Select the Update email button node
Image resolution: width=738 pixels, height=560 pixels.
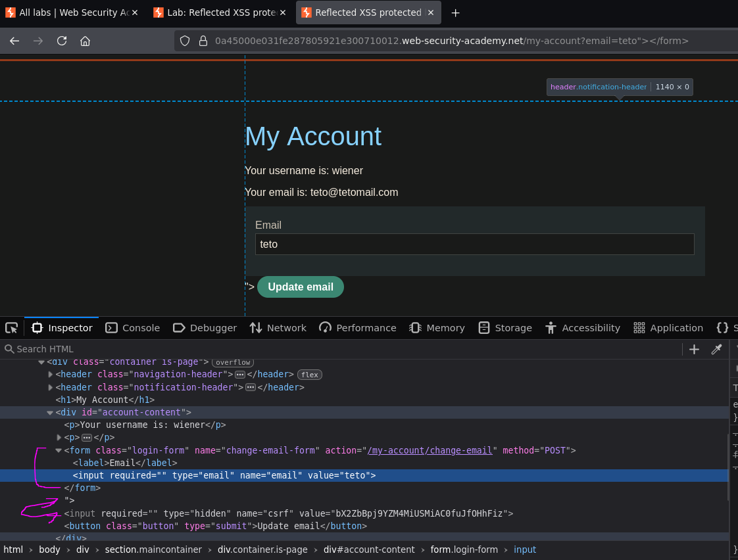point(216,526)
